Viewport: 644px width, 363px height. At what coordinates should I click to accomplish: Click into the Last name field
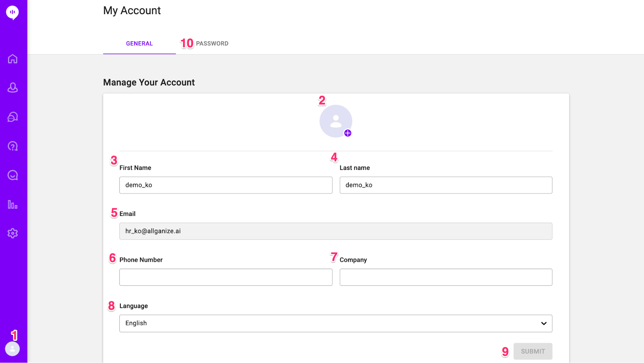coord(446,185)
